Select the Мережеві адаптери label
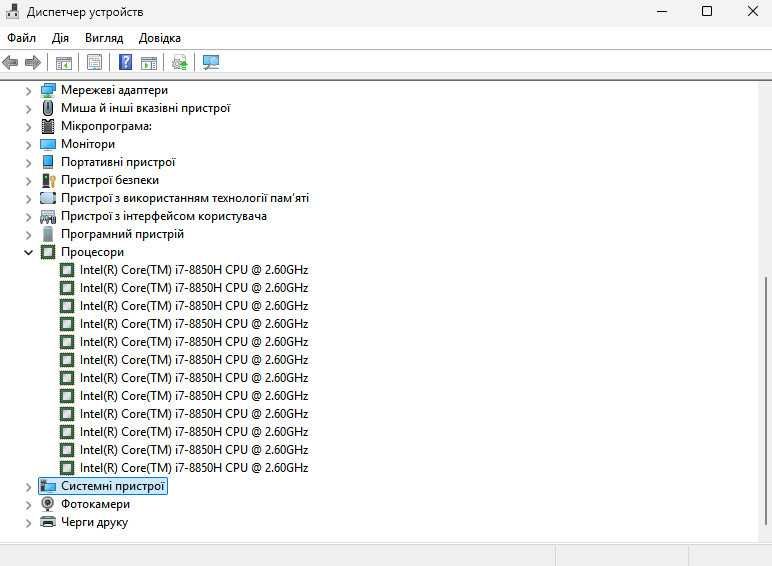Image resolution: width=772 pixels, height=566 pixels. pyautogui.click(x=114, y=90)
